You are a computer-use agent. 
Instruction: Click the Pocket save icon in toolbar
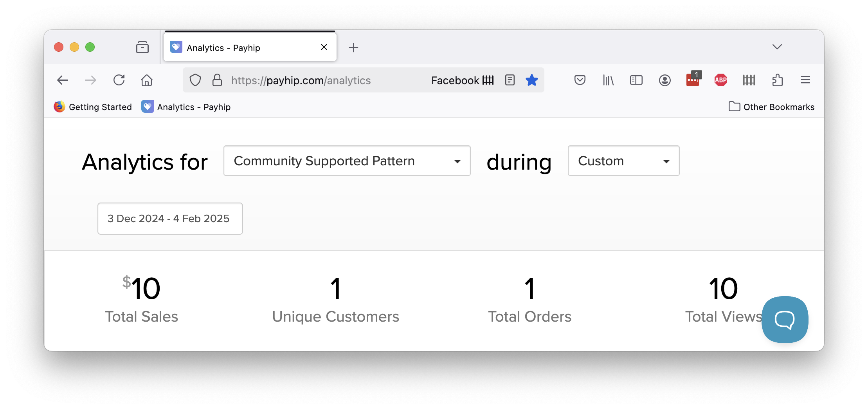coord(580,80)
